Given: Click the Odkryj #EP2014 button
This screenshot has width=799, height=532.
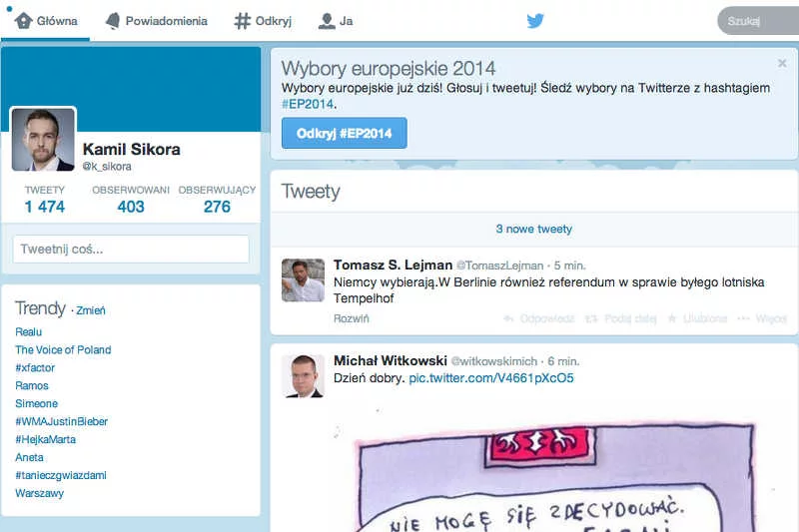Looking at the screenshot, I should click(344, 133).
